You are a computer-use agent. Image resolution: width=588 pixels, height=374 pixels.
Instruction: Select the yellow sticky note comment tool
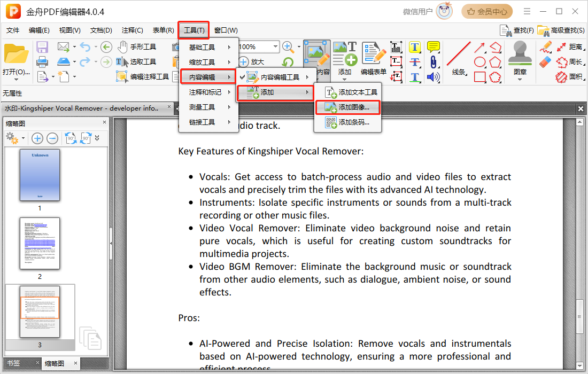pyautogui.click(x=433, y=47)
